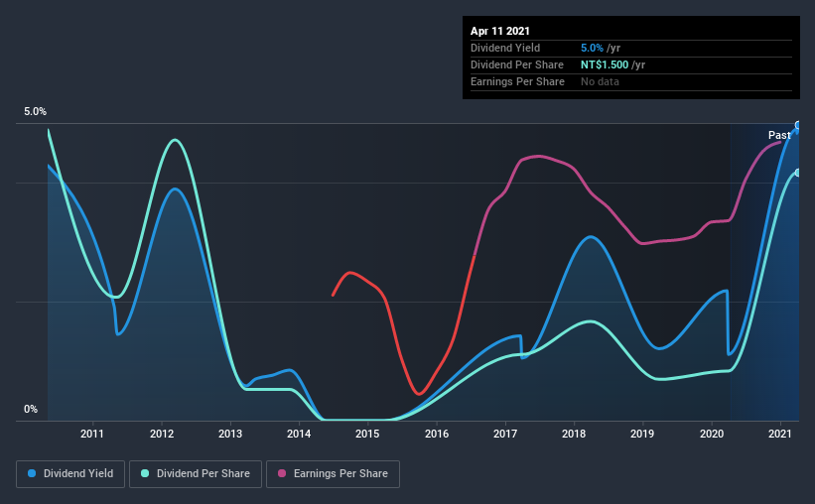Click the teal Dividend Per Share legend dot

[145, 473]
